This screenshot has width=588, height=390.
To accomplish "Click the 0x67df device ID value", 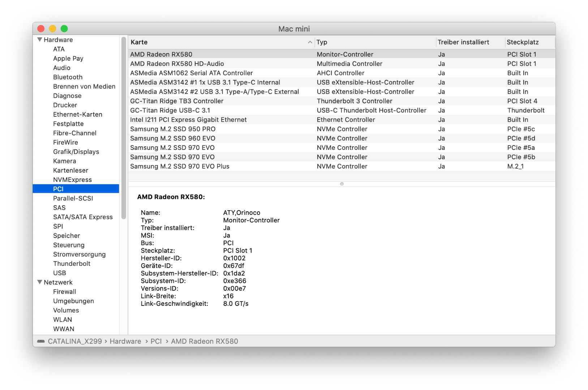I will (234, 266).
